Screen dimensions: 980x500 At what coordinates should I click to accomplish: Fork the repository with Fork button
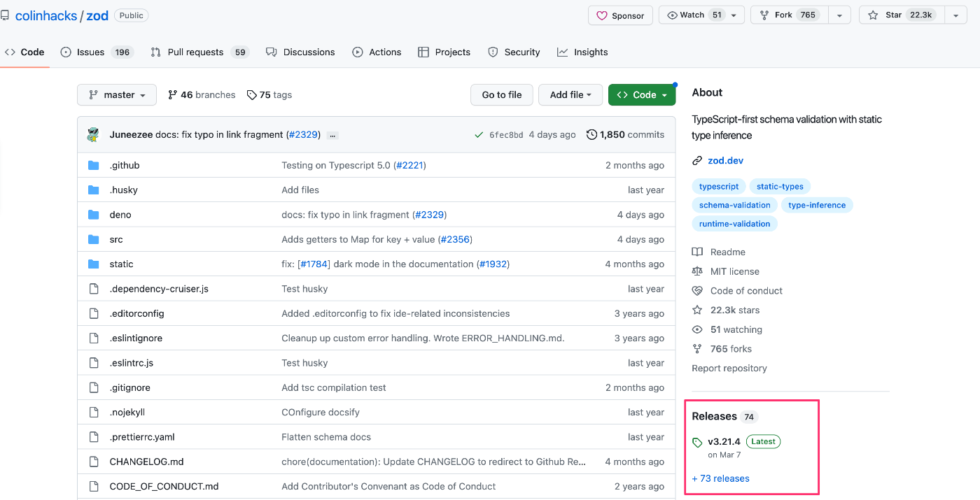click(789, 15)
